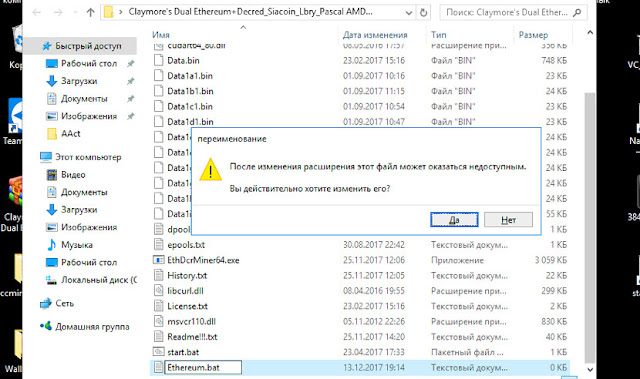Click pin icon next to Загрузки
640x379 pixels.
click(131, 81)
